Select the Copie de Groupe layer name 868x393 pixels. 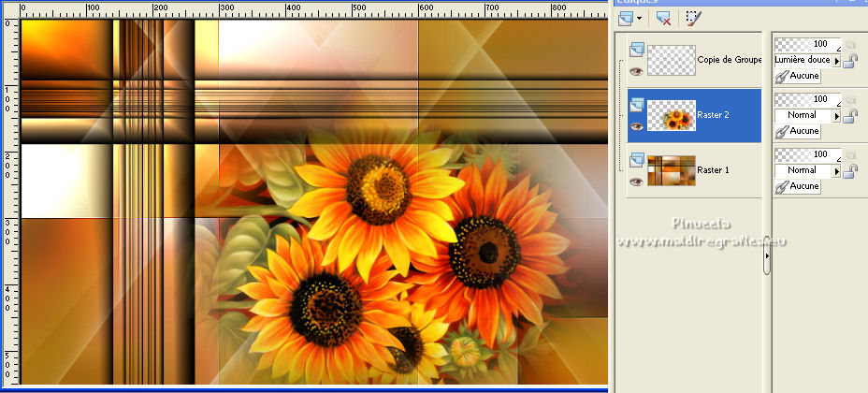(x=729, y=60)
